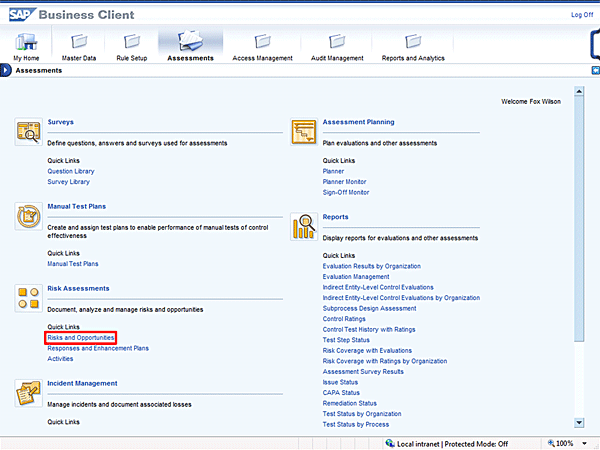
Task: Open the Remediation Status report
Action: tap(350, 403)
